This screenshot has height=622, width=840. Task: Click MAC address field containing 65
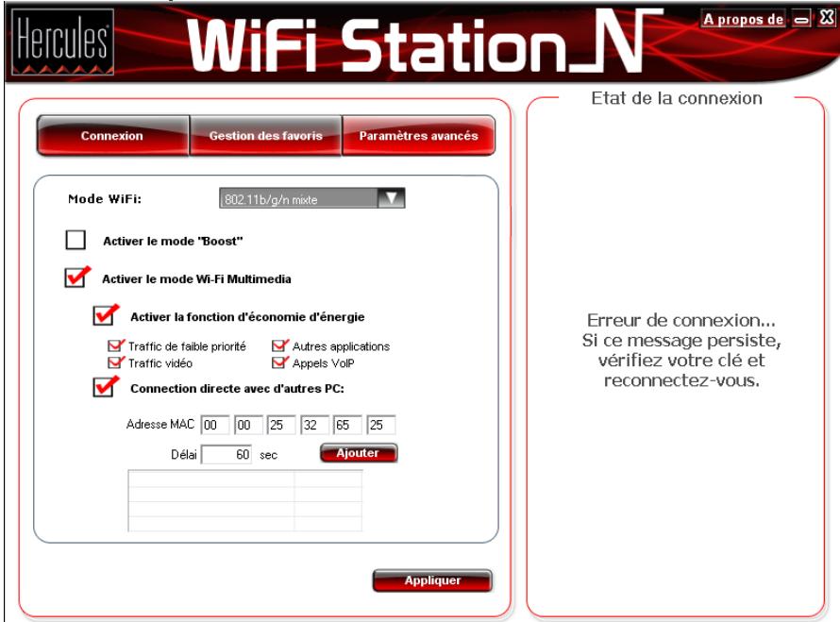point(347,425)
